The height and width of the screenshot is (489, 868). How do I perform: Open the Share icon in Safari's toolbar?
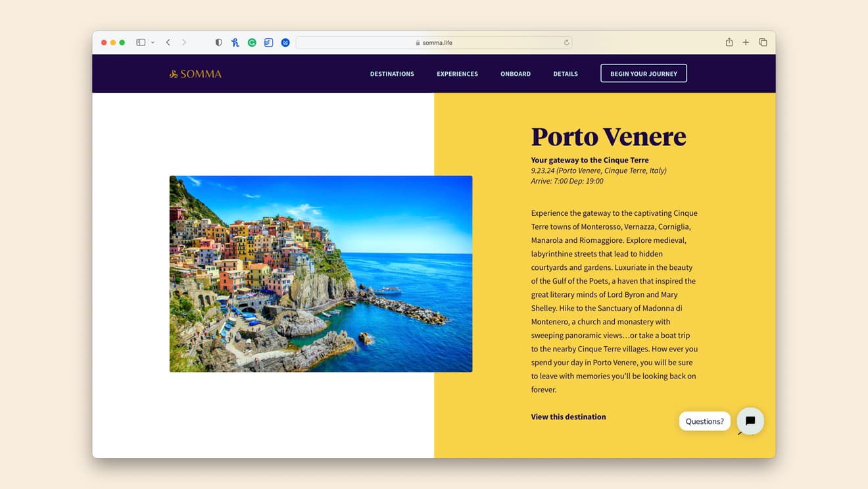[x=729, y=42]
